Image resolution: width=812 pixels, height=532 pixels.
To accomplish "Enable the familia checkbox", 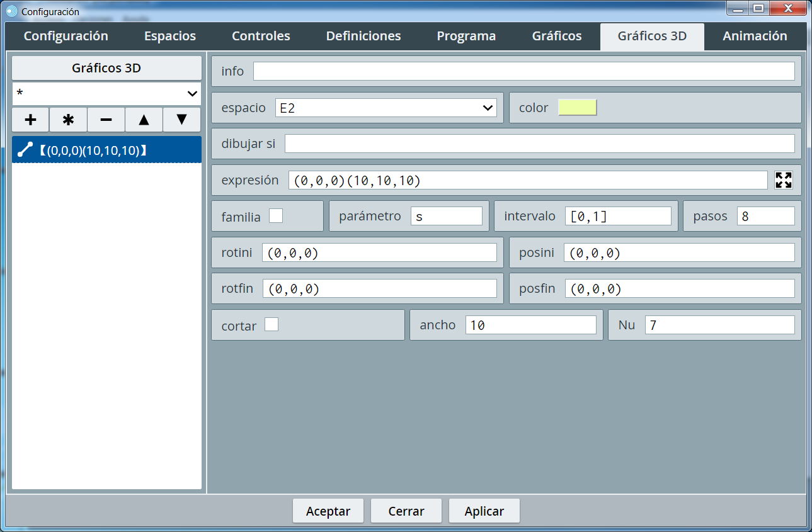I will coord(276,216).
